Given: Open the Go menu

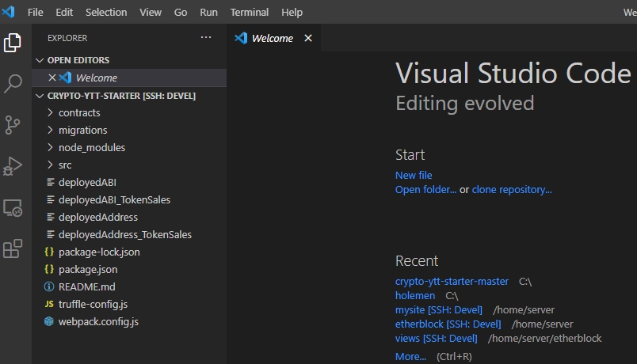Looking at the screenshot, I should click(x=181, y=12).
